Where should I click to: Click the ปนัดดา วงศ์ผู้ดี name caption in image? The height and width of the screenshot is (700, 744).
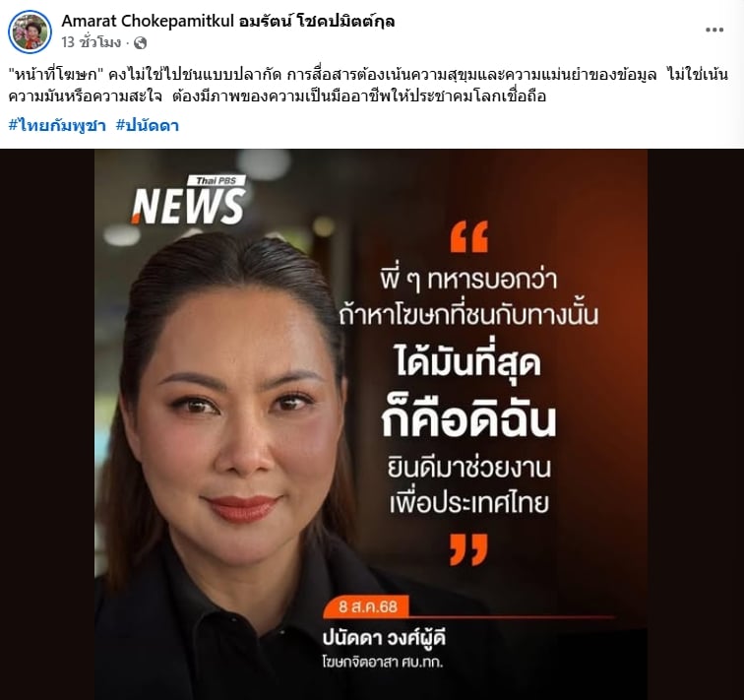[x=385, y=638]
